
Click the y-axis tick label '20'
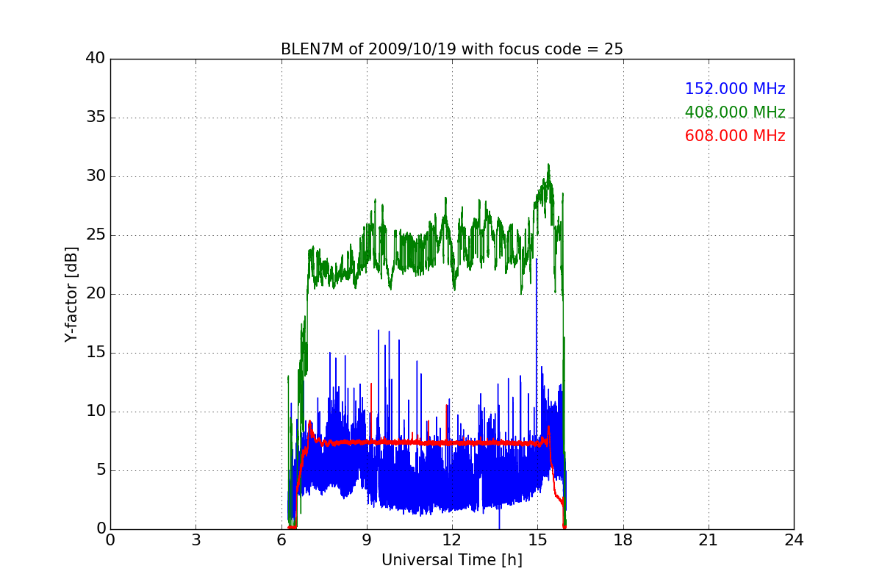pyautogui.click(x=95, y=294)
